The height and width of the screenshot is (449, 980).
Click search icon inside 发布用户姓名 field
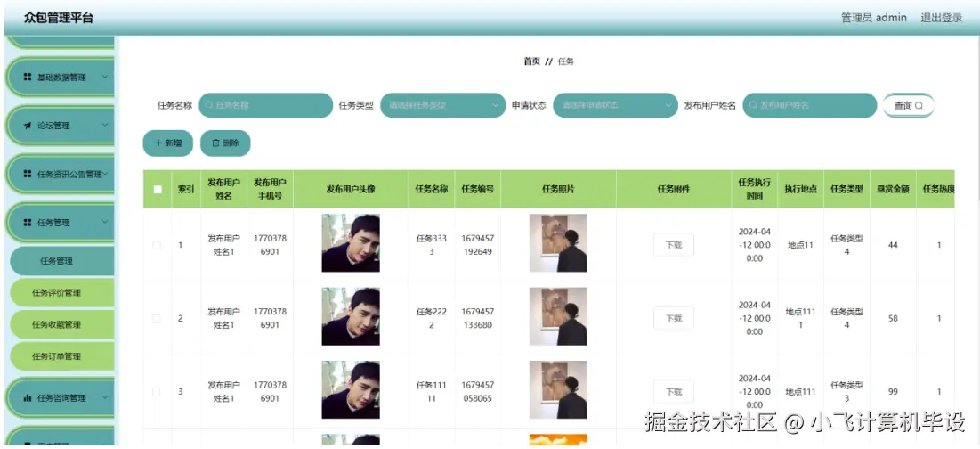point(754,106)
